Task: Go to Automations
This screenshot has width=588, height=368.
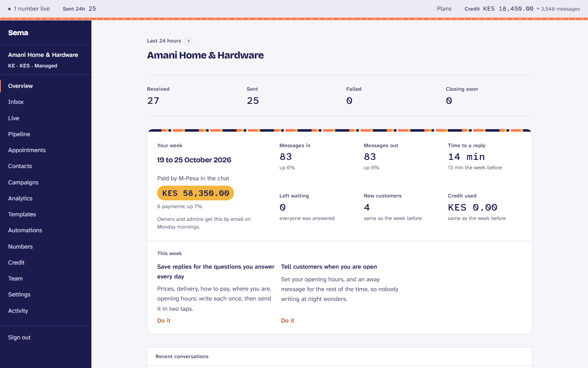Action: (x=46, y=230)
